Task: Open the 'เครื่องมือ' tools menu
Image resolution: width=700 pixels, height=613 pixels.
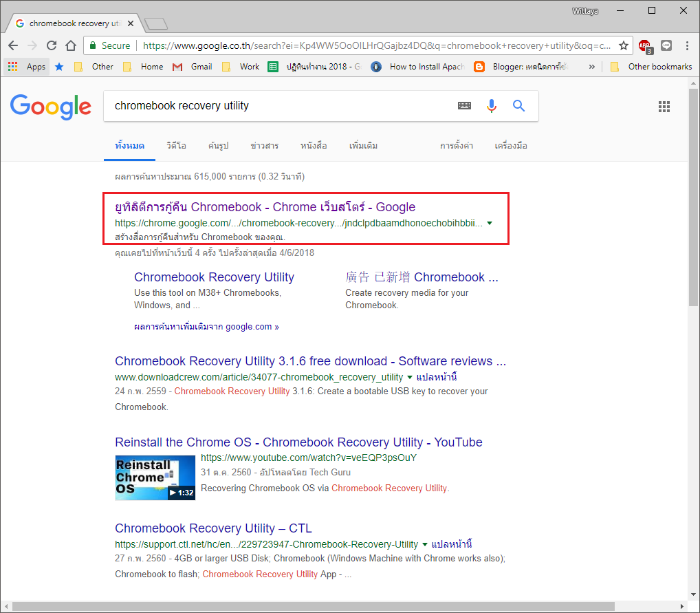Action: (x=511, y=146)
